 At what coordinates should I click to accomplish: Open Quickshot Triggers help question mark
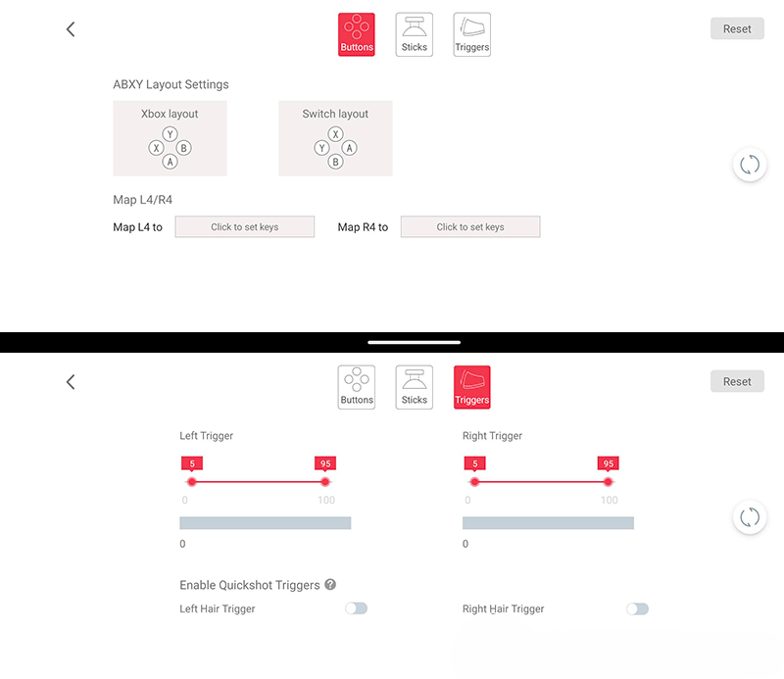(330, 584)
